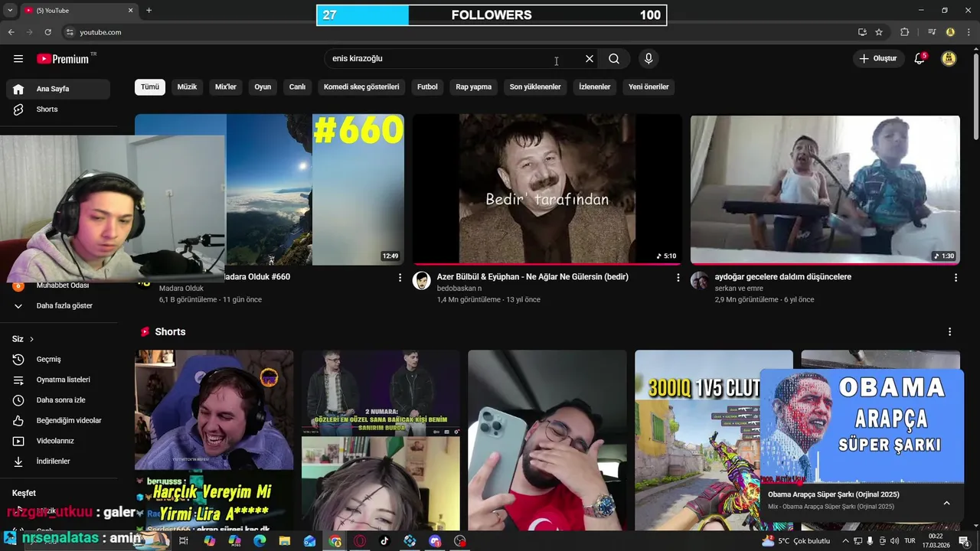Select Komedi skeç gösterileri chip
This screenshot has width=980, height=551.
tap(361, 86)
